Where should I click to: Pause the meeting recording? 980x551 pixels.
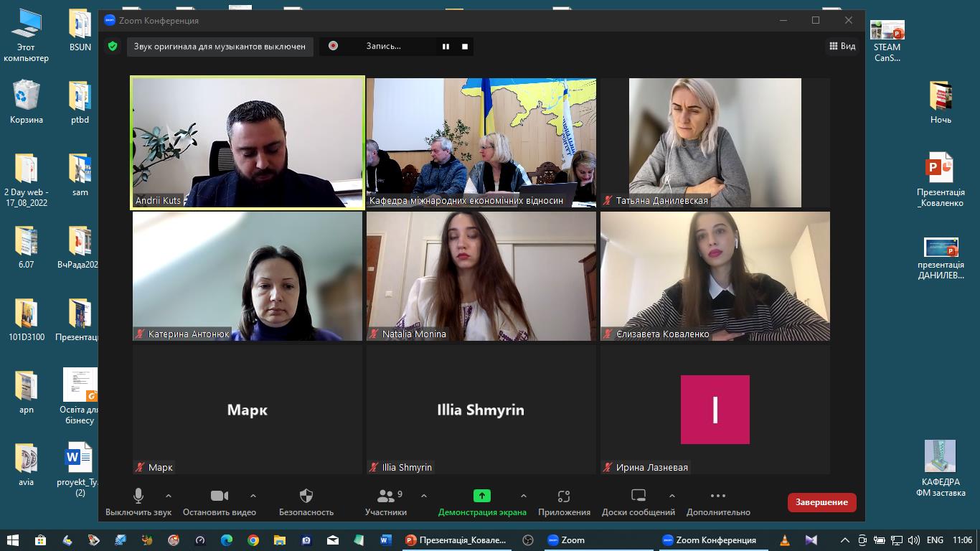(446, 46)
